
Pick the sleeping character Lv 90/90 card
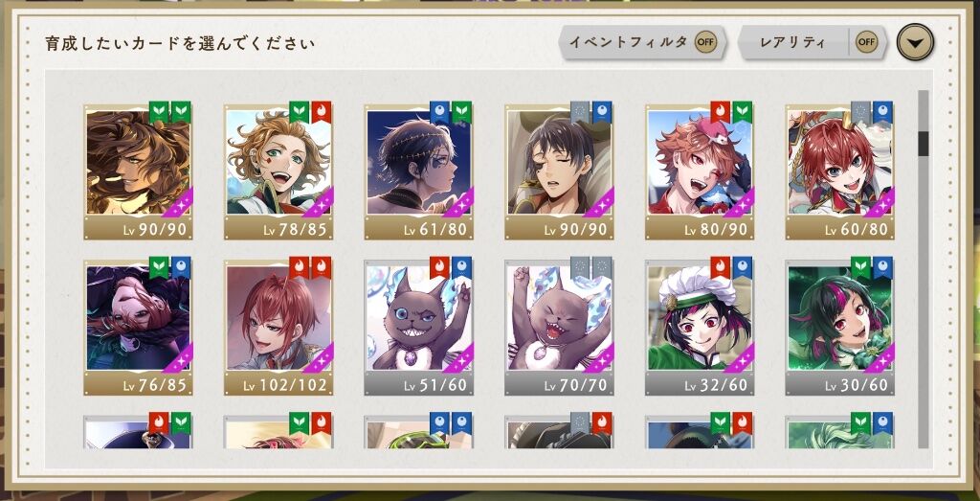559,171
